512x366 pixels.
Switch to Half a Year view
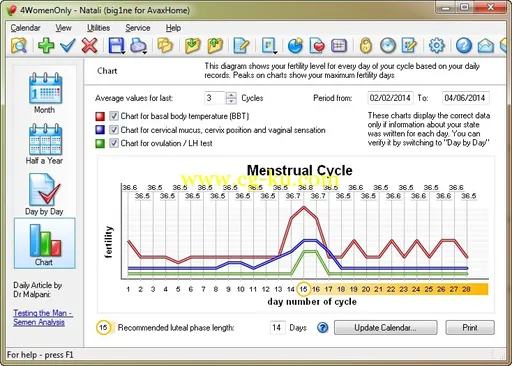pos(45,144)
